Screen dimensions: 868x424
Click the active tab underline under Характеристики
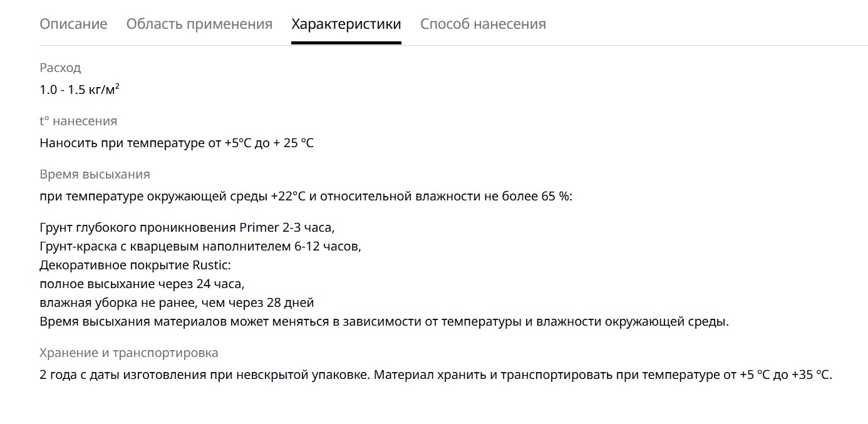pos(346,43)
